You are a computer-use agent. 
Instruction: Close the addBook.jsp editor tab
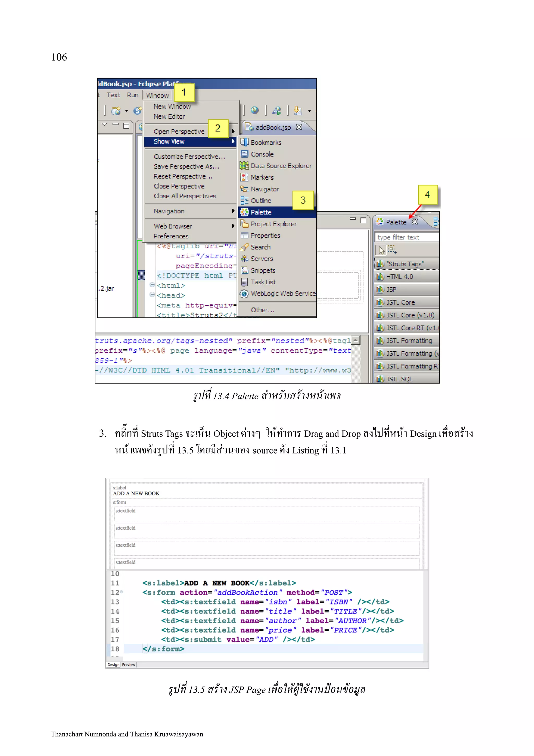click(x=299, y=127)
